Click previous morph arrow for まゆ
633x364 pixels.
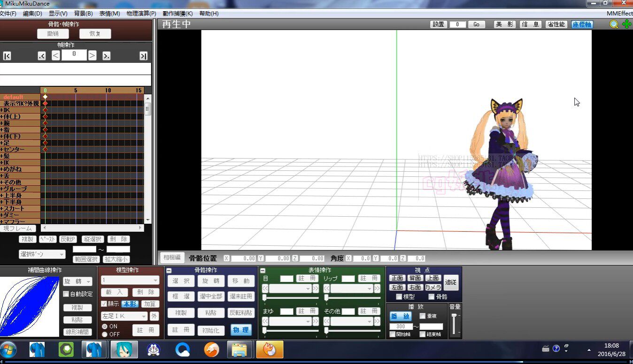(265, 321)
